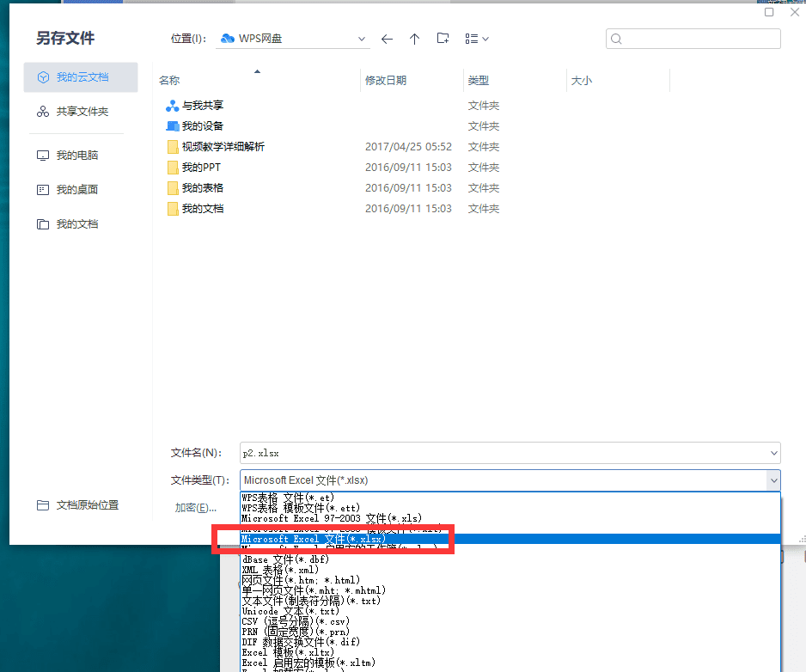Screen dimensions: 806x672
Task: Click the back arrow navigation icon
Action: coord(387,39)
